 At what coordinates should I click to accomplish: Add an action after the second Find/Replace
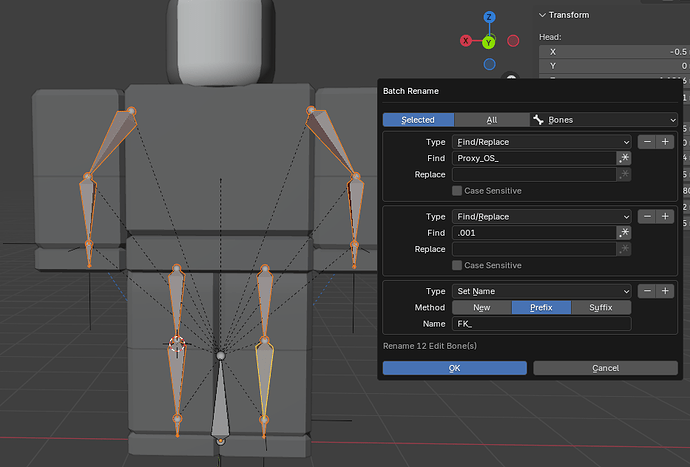tap(665, 217)
